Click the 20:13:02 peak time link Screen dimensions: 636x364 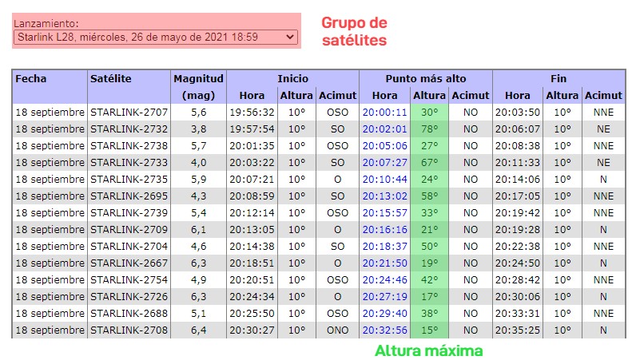[384, 196]
